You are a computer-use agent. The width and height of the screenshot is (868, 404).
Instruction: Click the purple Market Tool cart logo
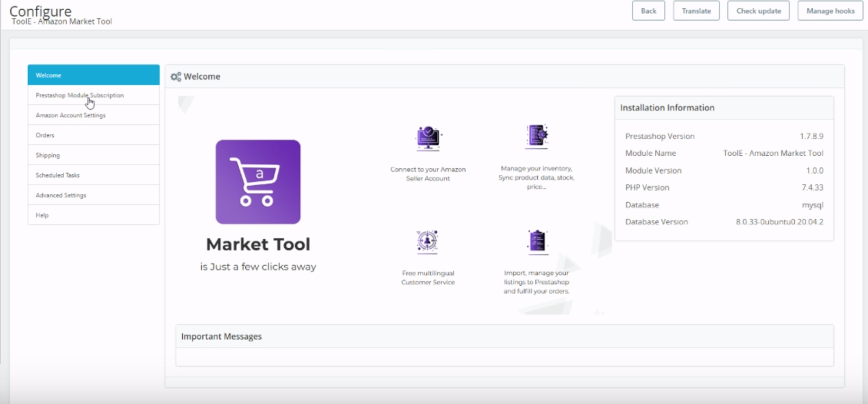[258, 182]
